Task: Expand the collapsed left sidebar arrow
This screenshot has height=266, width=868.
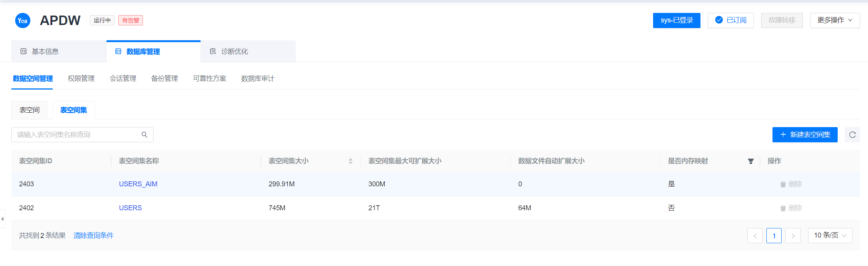Action: coord(2,219)
